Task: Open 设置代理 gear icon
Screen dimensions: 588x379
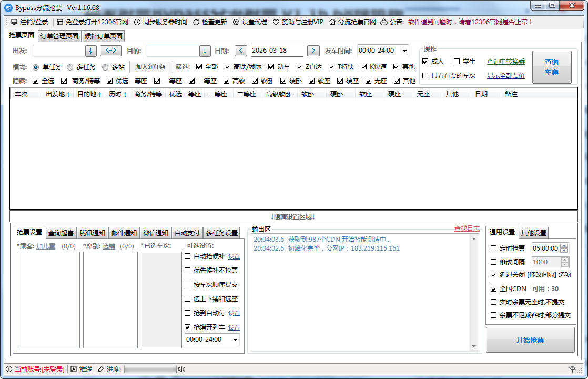Action: [236, 22]
